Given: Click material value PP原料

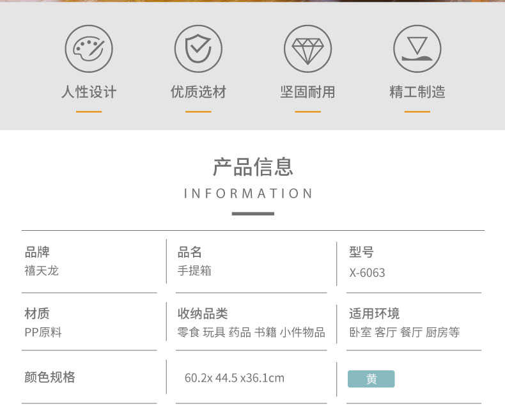Looking at the screenshot, I should 43,332.
